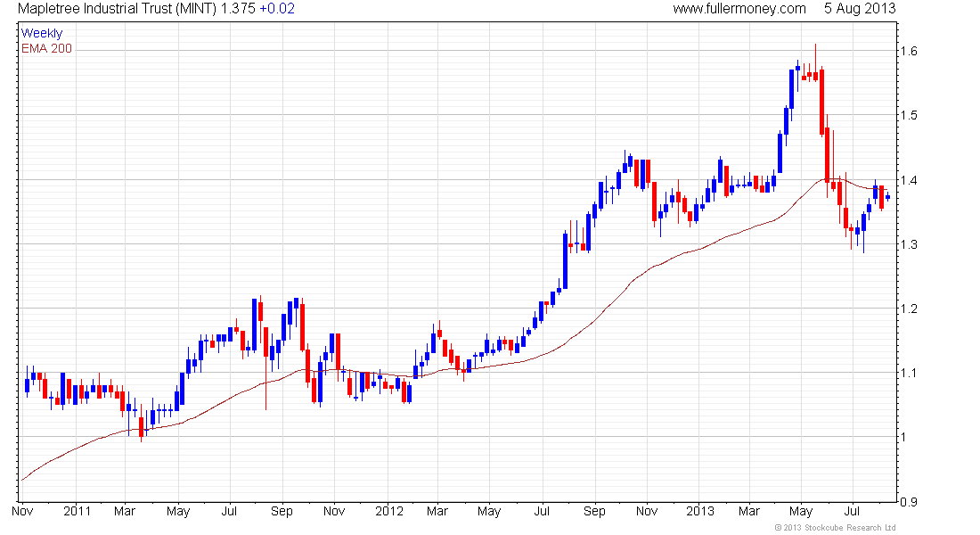
Task: Click the '2012' year label on time axis
Action: [x=388, y=511]
